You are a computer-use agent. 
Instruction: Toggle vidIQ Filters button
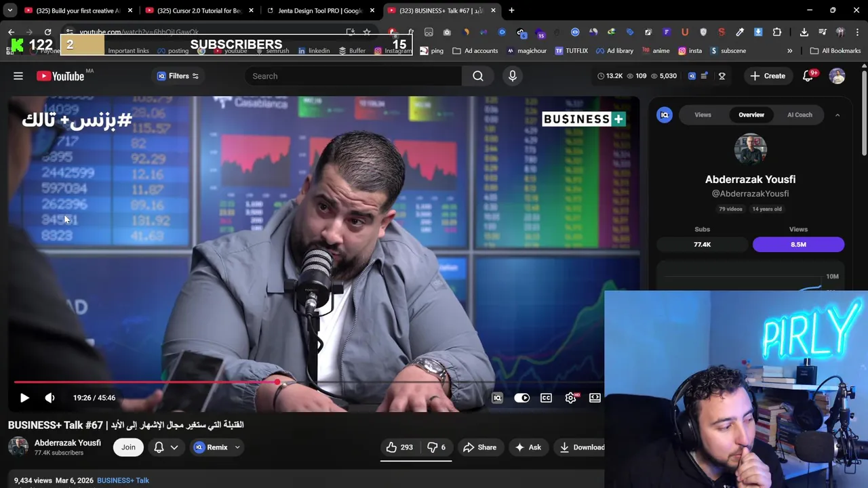[x=178, y=76]
